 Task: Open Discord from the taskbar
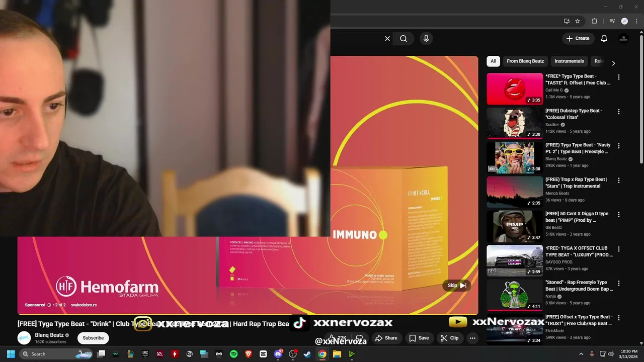point(278,354)
